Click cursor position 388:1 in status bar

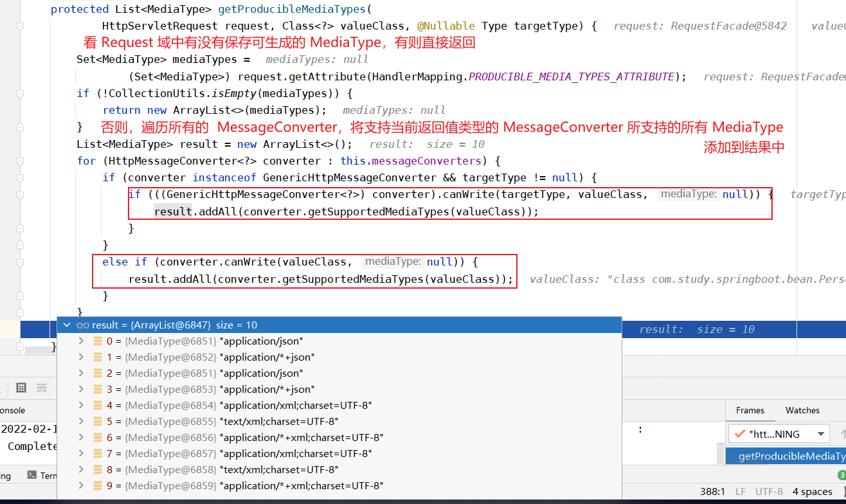(713, 492)
